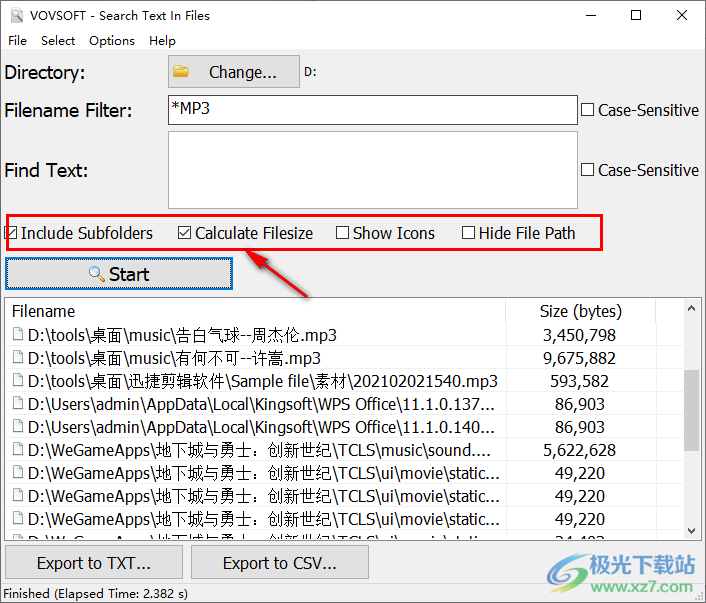Open the File menu
The image size is (706, 603).
tap(18, 41)
